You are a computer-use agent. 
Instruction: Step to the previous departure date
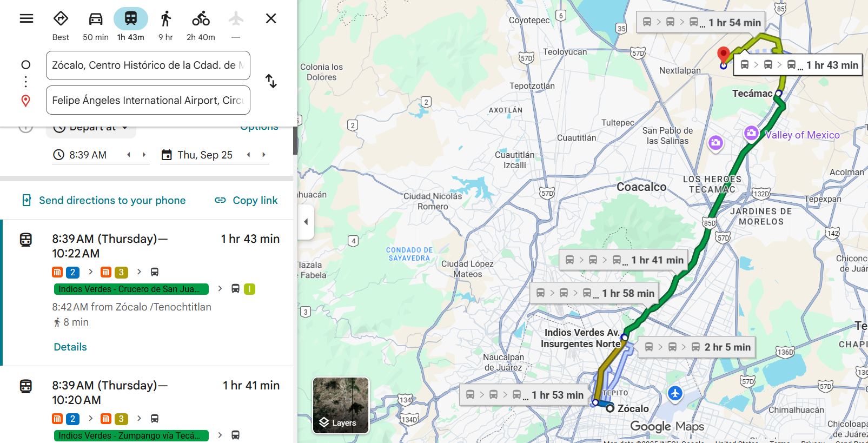point(248,155)
